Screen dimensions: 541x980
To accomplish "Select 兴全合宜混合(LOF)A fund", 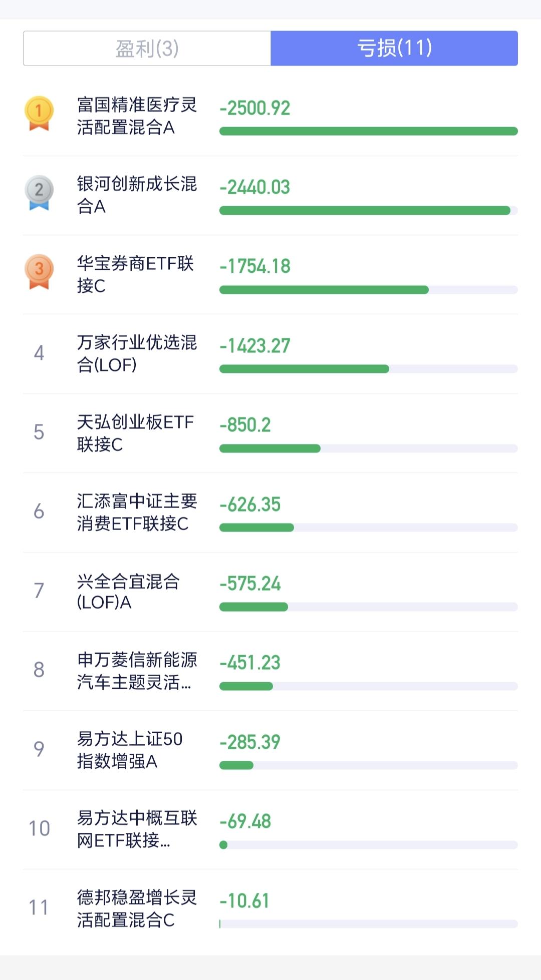I will coord(128,591).
